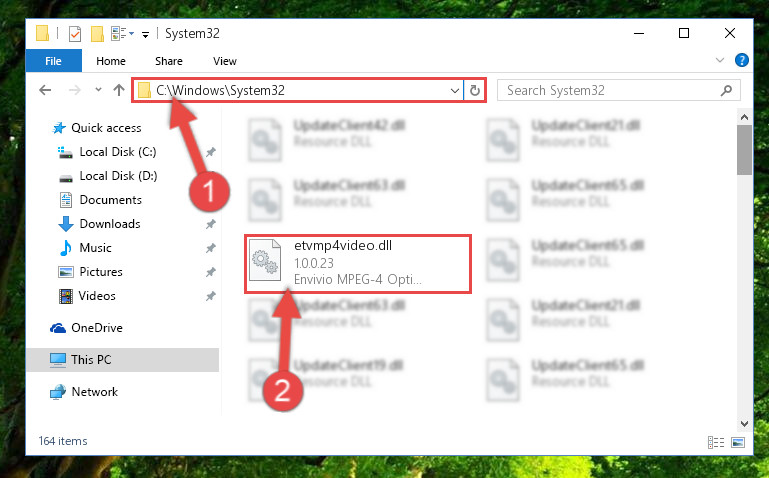The image size is (769, 478).
Task: Refresh the System32 folder view
Action: [474, 90]
